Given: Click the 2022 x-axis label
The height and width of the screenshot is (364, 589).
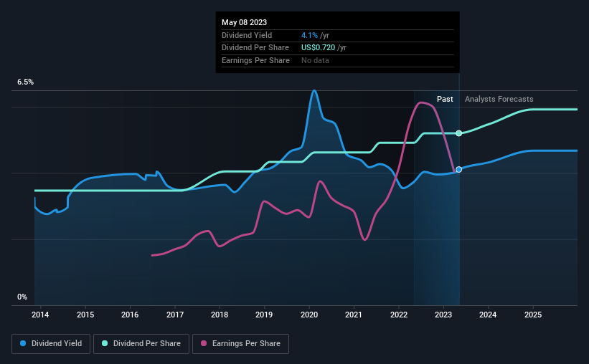Looking at the screenshot, I should click(399, 315).
